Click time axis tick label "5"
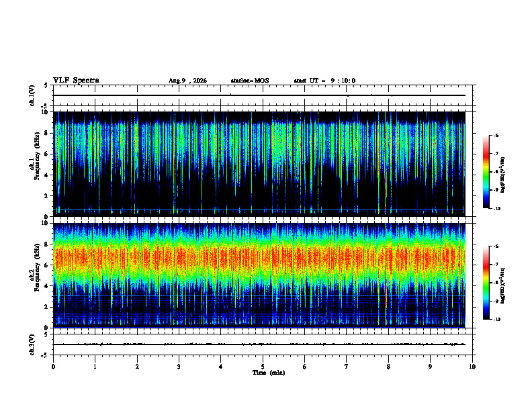The height and width of the screenshot is (411, 532). pyautogui.click(x=263, y=367)
